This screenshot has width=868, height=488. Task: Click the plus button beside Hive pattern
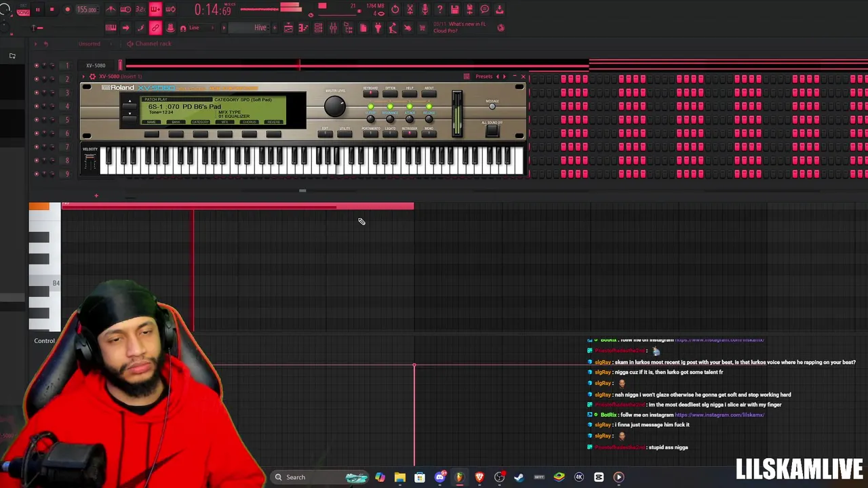pos(275,28)
